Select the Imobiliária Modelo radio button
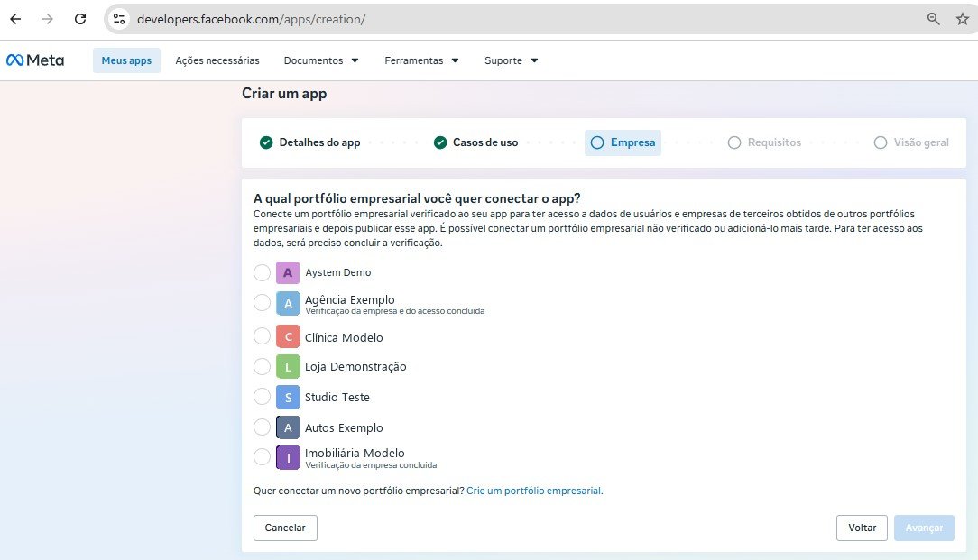Viewport: 978px width, 560px height. [x=262, y=456]
